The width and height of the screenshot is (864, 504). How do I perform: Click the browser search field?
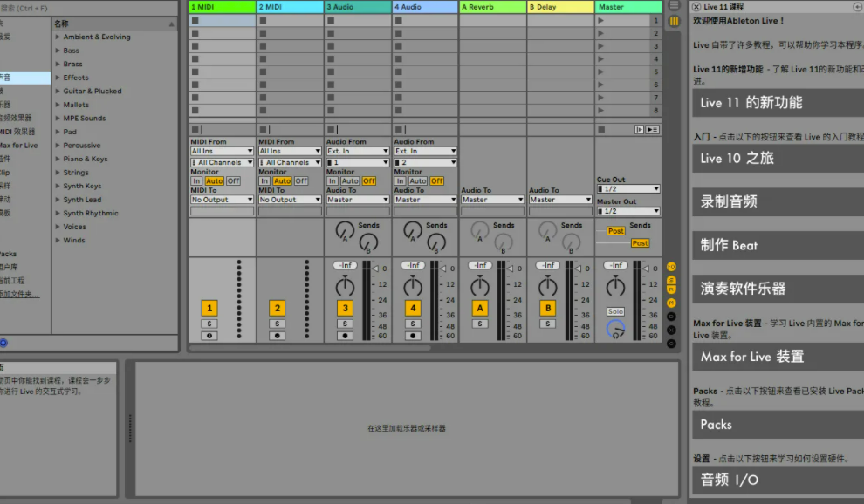88,8
